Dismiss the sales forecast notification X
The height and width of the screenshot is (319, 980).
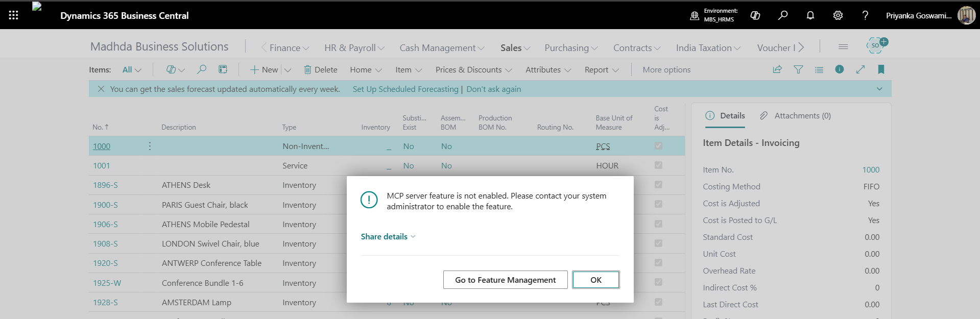click(x=101, y=89)
